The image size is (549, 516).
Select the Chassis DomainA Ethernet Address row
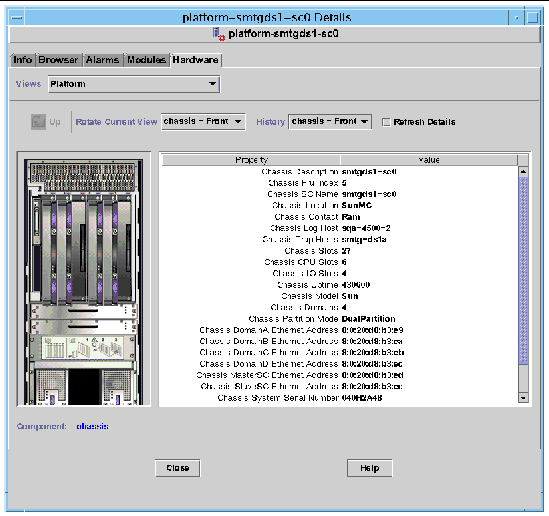(x=340, y=330)
